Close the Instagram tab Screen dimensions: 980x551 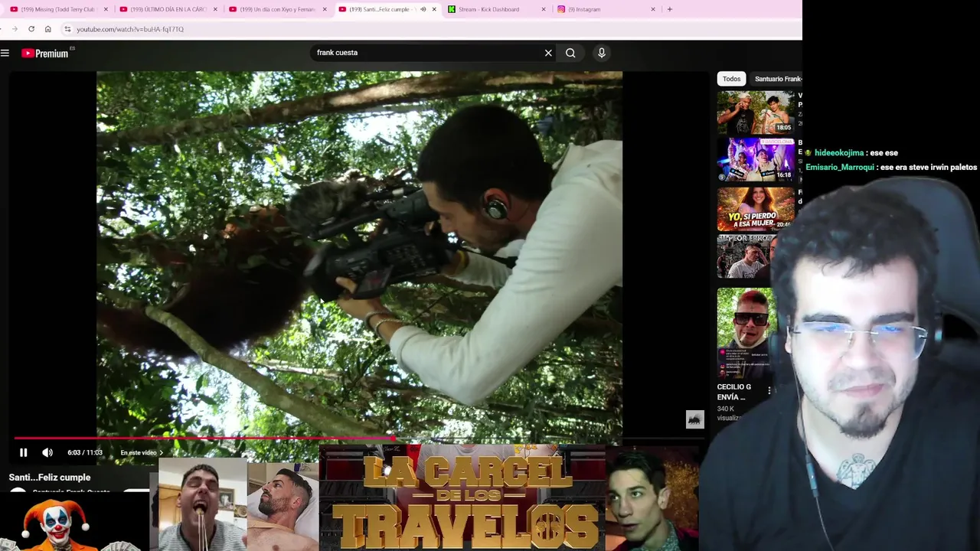653,9
